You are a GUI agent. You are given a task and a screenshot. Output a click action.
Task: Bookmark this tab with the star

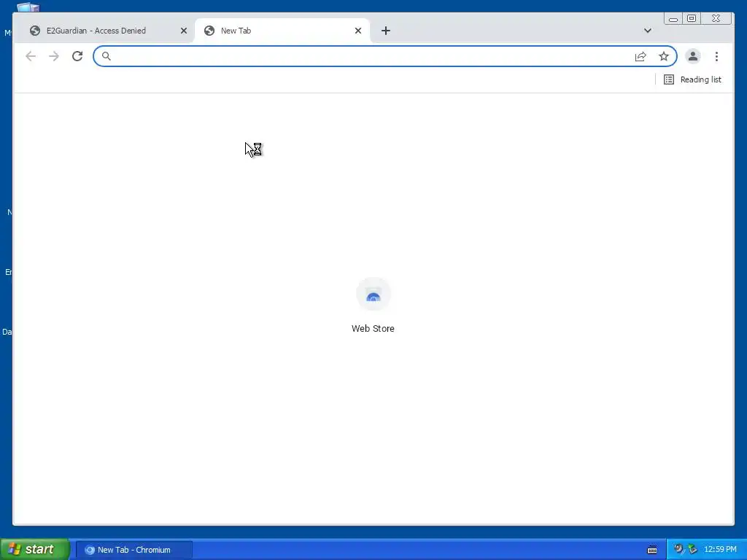(664, 56)
